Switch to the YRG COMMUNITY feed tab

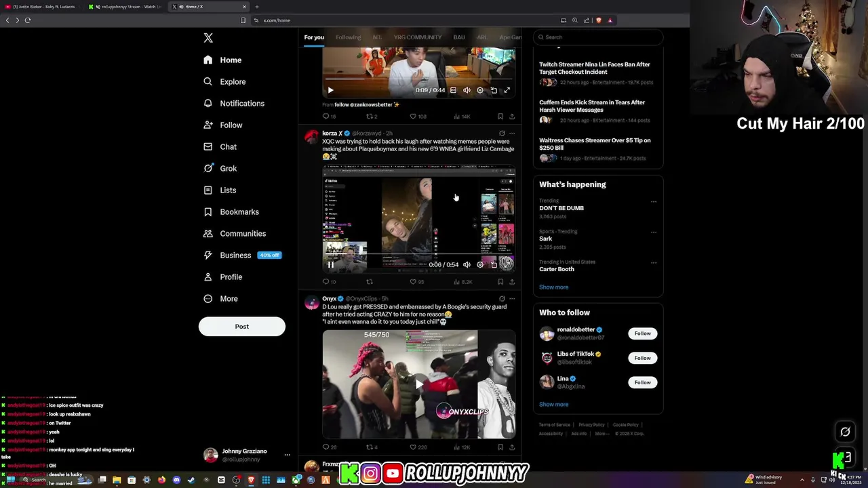click(x=418, y=37)
